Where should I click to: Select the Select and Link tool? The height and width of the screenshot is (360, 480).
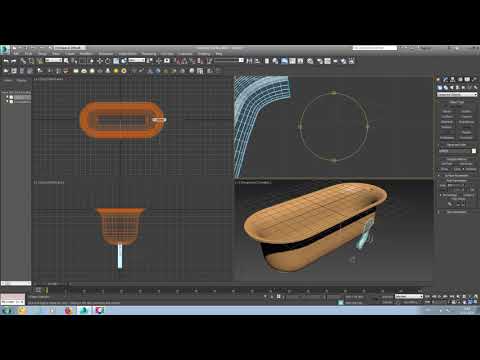click(23, 61)
